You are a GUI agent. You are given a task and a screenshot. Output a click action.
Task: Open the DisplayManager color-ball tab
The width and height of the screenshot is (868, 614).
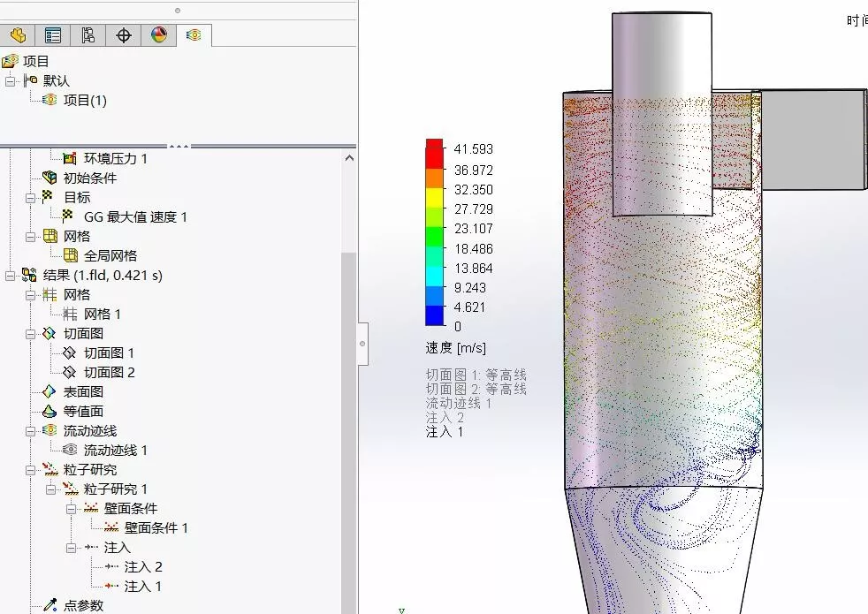(x=159, y=35)
